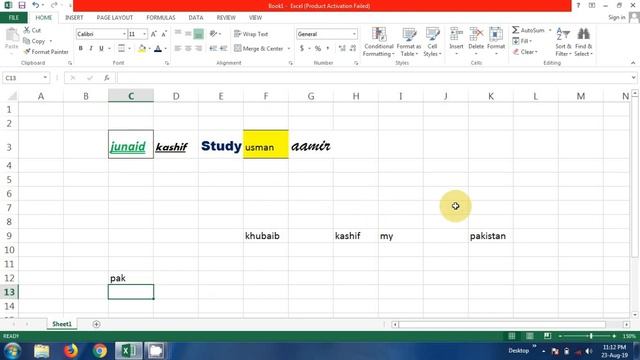The width and height of the screenshot is (640, 360).
Task: Click the Insert cells icon
Action: click(x=456, y=34)
